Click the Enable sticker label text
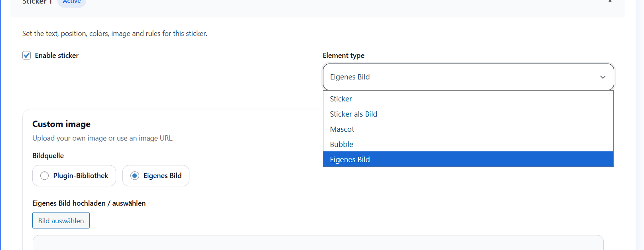The width and height of the screenshot is (644, 250). (57, 56)
